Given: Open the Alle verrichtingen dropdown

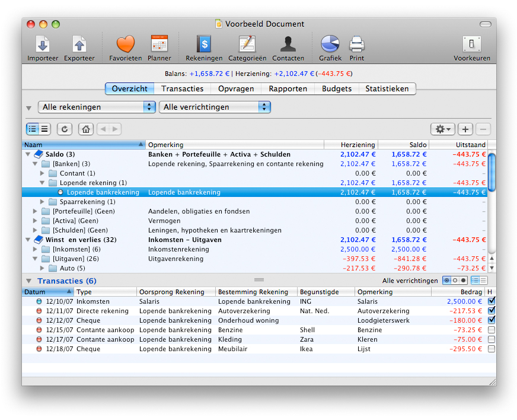Looking at the screenshot, I should (215, 107).
